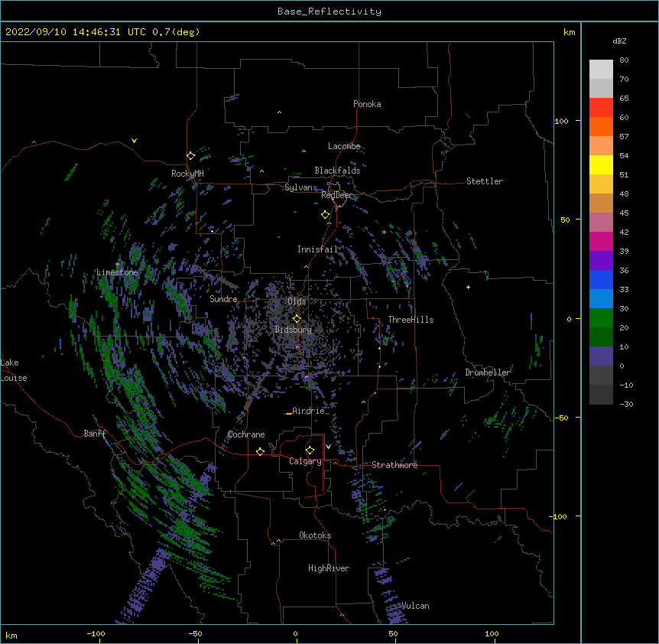Click the Strathmore label
This screenshot has height=644, width=659.
click(394, 465)
